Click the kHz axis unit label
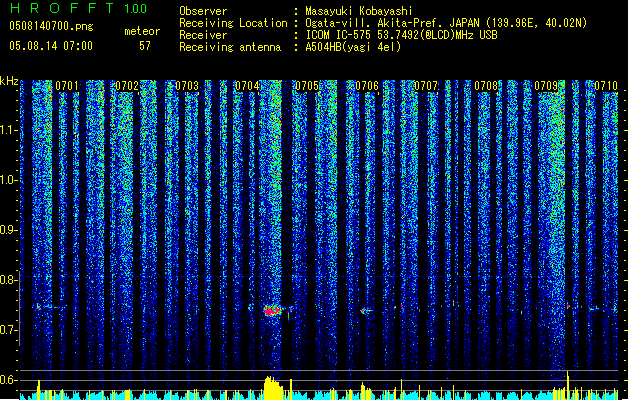Viewport: 629px width, 400px height. 9,81
